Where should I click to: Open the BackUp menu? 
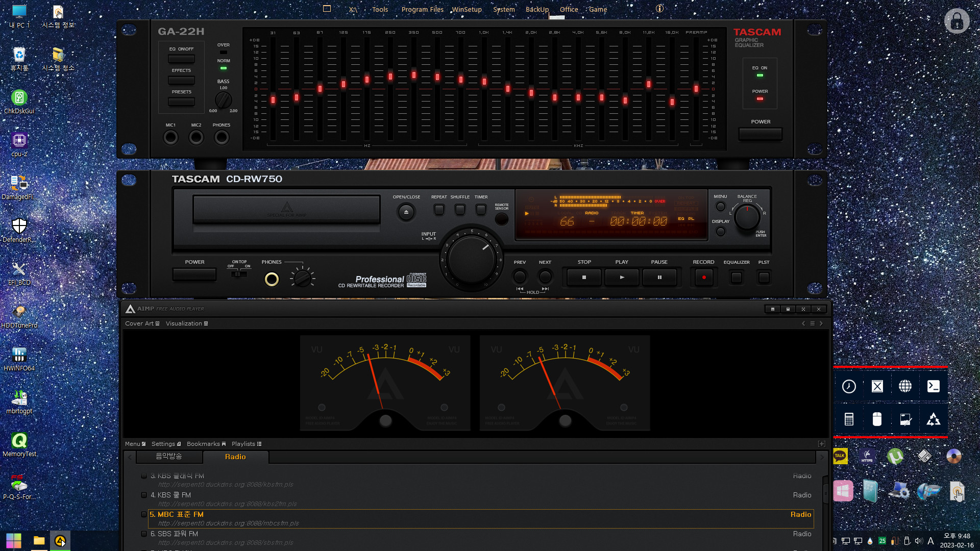coord(537,9)
